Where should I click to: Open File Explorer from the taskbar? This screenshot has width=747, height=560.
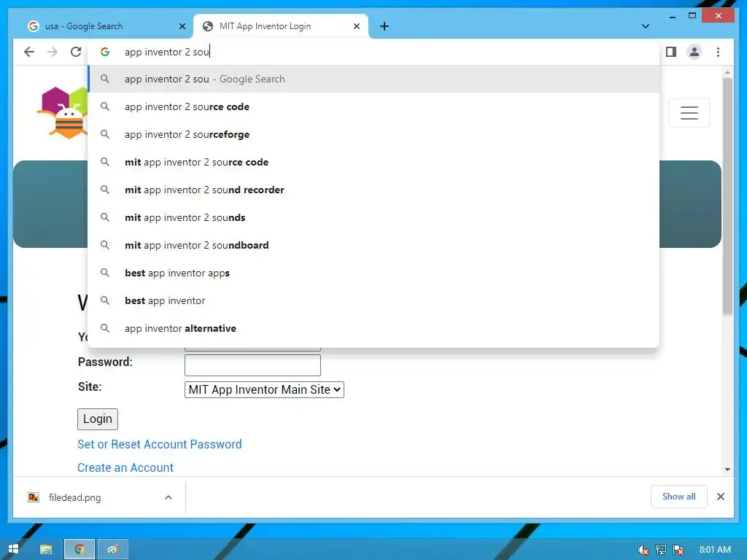[x=46, y=549]
